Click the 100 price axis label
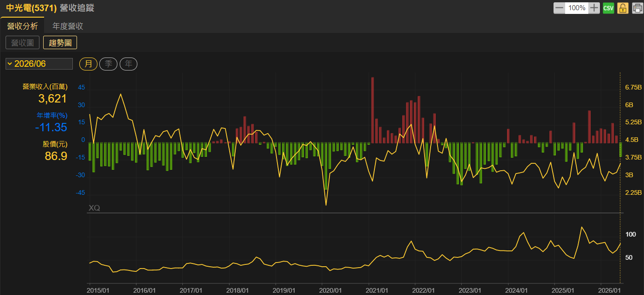 [x=631, y=235]
